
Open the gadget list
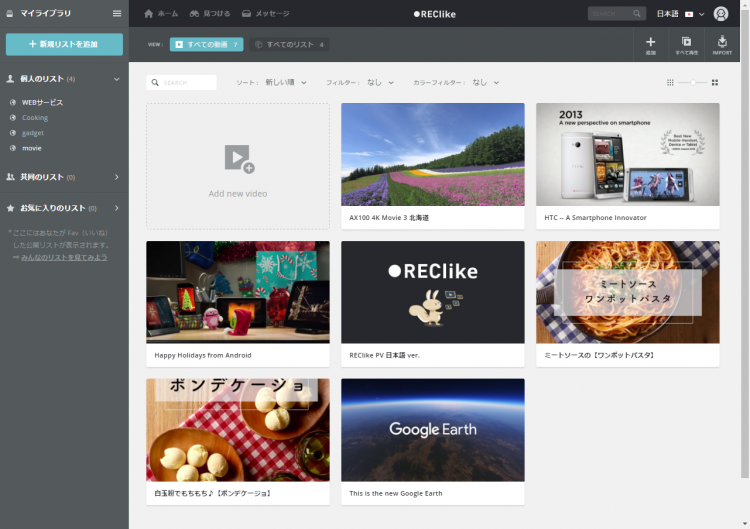click(33, 133)
